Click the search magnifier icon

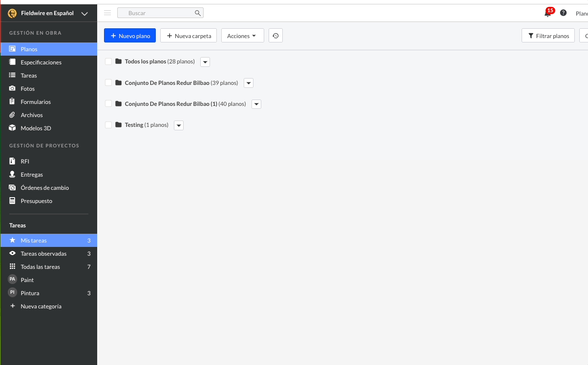click(198, 13)
